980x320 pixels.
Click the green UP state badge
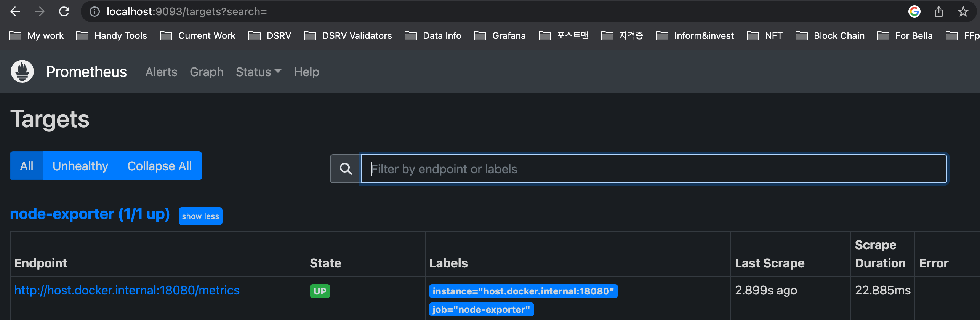[320, 291]
